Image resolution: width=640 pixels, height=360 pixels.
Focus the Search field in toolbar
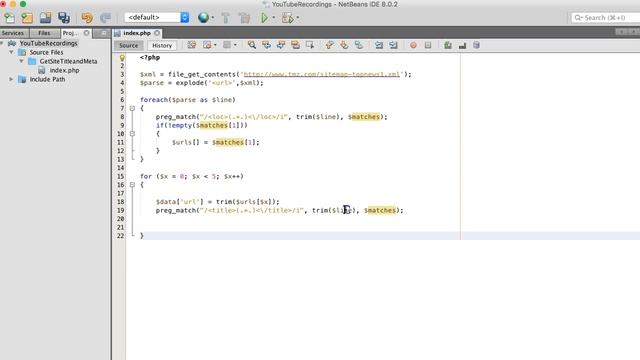(x=606, y=18)
